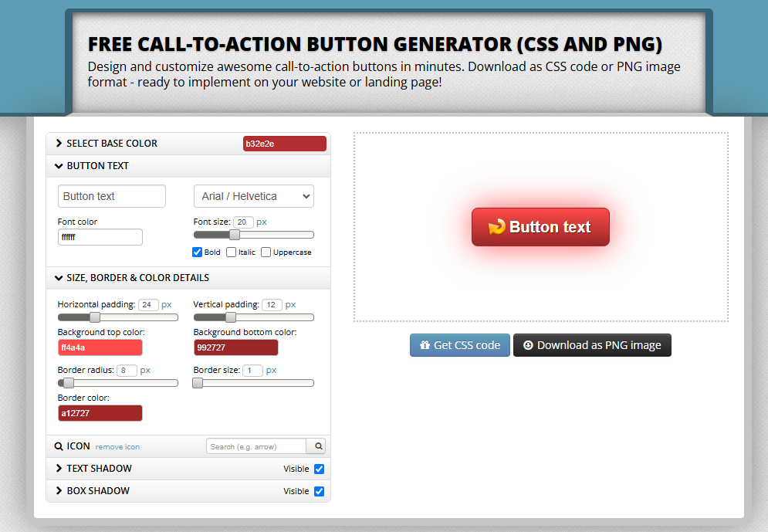Disable Bold text styling
This screenshot has height=532, width=768.
pyautogui.click(x=196, y=252)
